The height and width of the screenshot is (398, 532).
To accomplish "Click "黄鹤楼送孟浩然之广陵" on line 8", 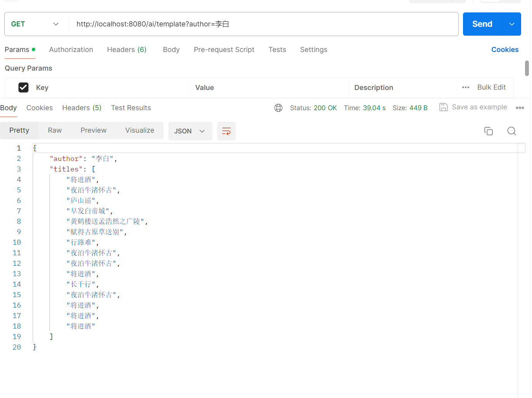I will click(105, 221).
